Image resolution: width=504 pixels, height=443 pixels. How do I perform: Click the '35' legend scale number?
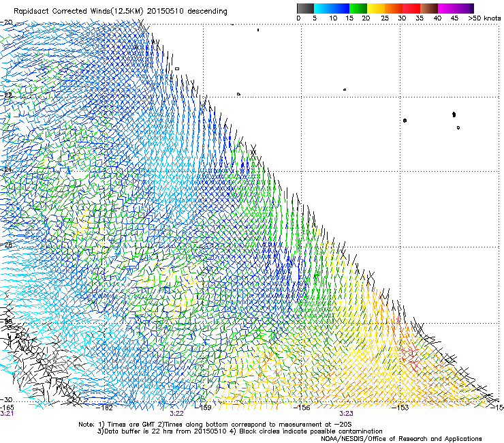click(420, 18)
